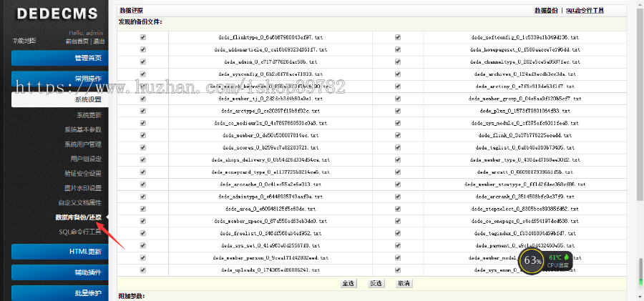Viewport: 644px width, 301px height.
Task: Toggle the dede_uploads file checkbox
Action: pos(142,270)
